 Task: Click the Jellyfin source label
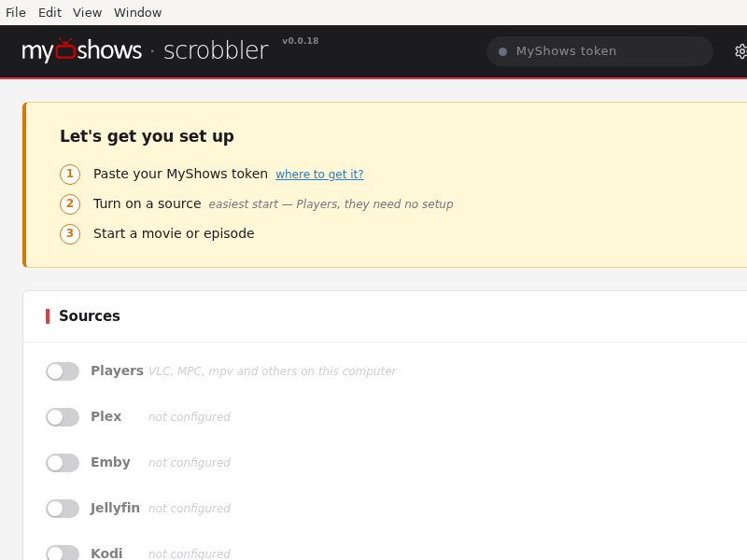click(115, 508)
